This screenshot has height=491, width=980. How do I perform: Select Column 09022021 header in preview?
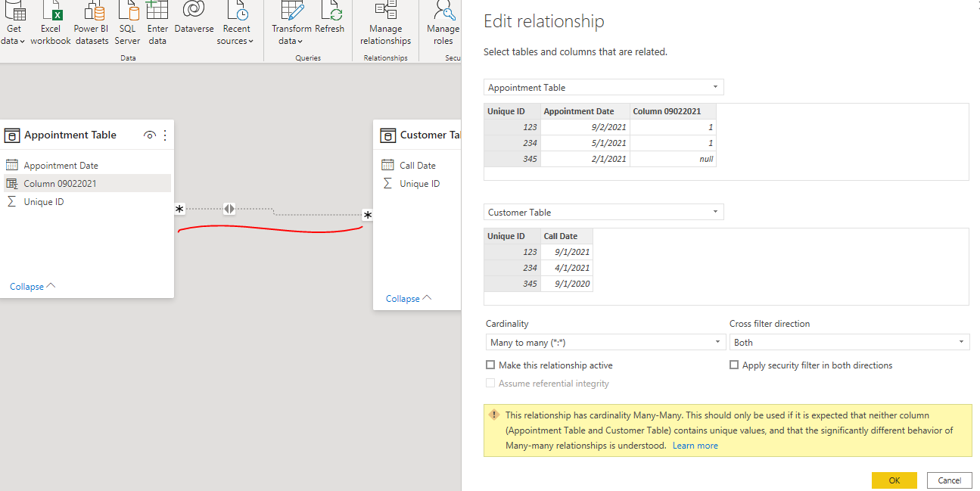pos(674,111)
